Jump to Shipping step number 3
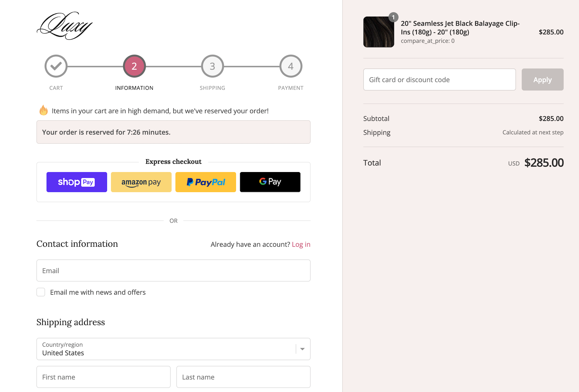579x392 pixels. 212,66
